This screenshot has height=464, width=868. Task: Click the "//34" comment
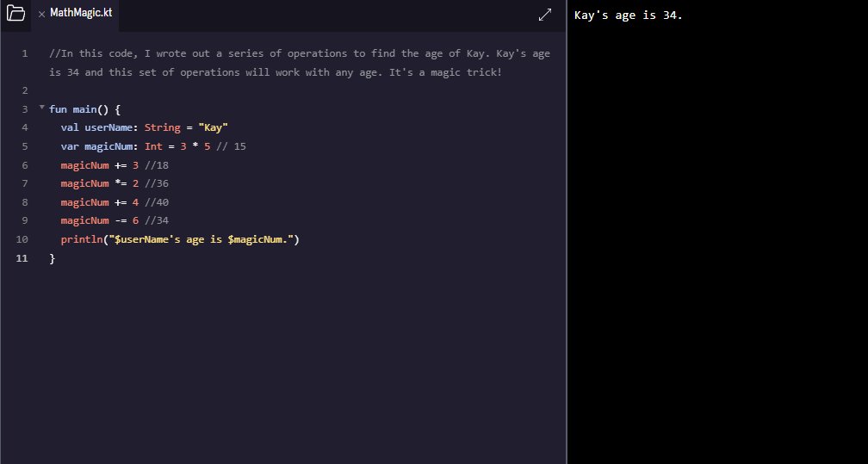(x=157, y=220)
